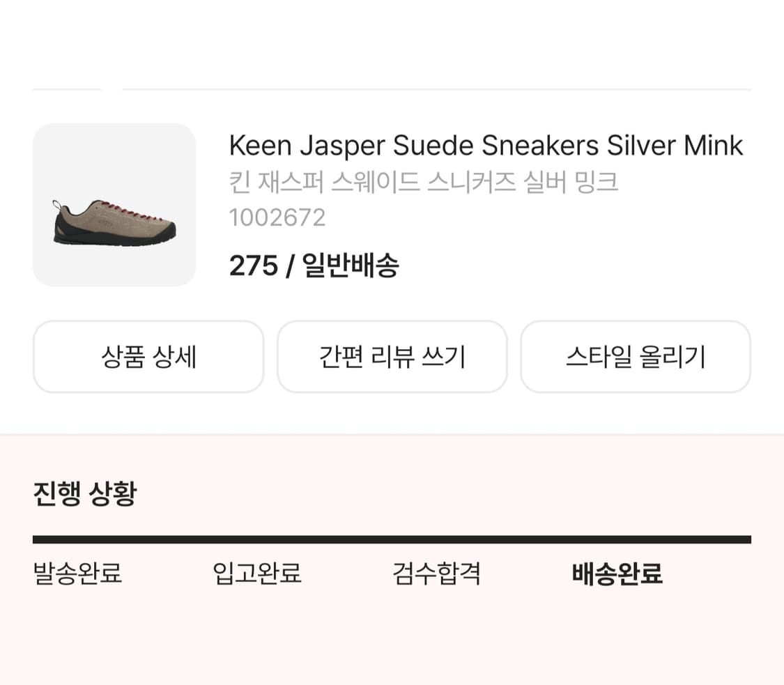Screen dimensions: 784x685
Task: Select 스타일 올리기 to upload a style
Action: coord(636,356)
